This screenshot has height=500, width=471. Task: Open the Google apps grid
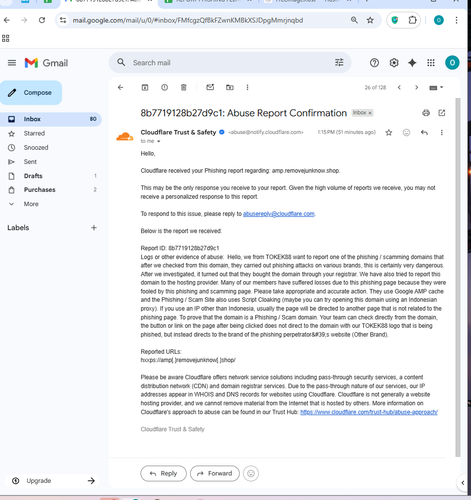431,63
